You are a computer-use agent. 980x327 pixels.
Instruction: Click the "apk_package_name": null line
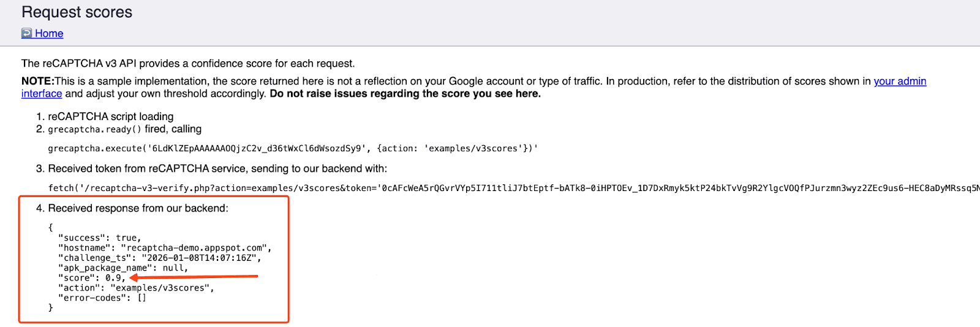coord(123,268)
